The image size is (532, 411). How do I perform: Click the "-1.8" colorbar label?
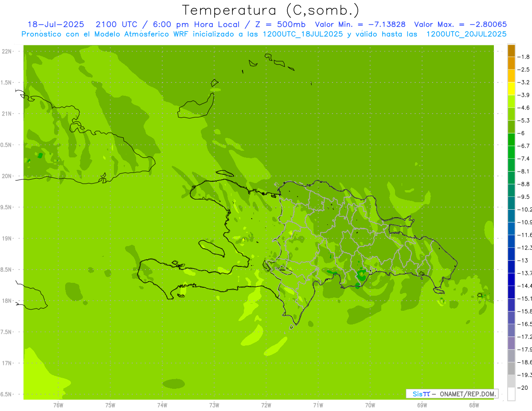[524, 57]
